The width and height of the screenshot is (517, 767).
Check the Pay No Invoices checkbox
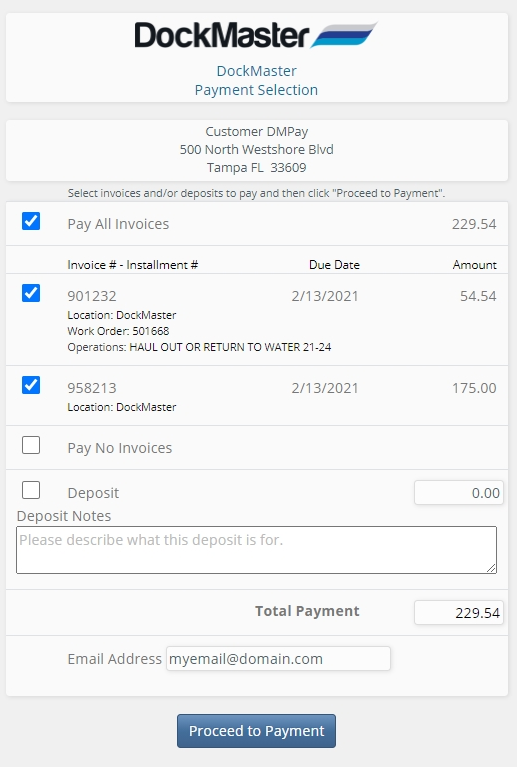pyautogui.click(x=31, y=445)
